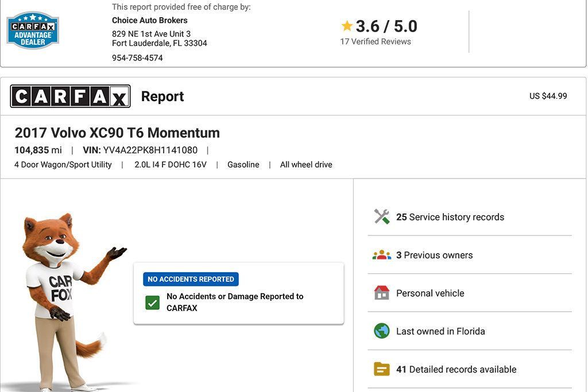Open 41 Detailed records available
588x392 pixels.
click(x=456, y=369)
